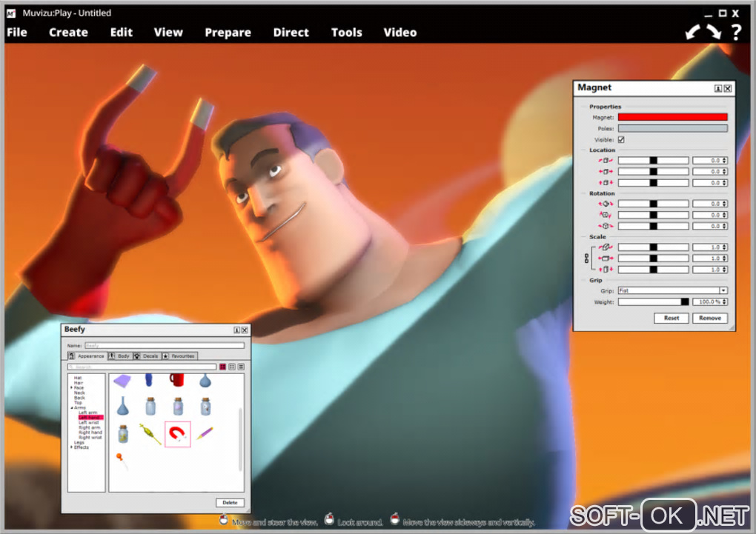Screen dimensions: 756x534
Task: Select Right hand in the body tree
Action: tap(90, 433)
